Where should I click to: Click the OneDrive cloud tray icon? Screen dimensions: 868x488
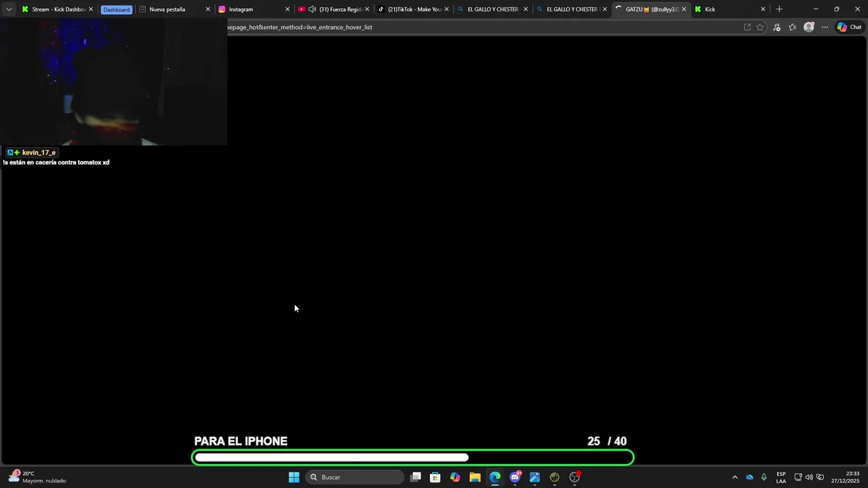coord(749,477)
